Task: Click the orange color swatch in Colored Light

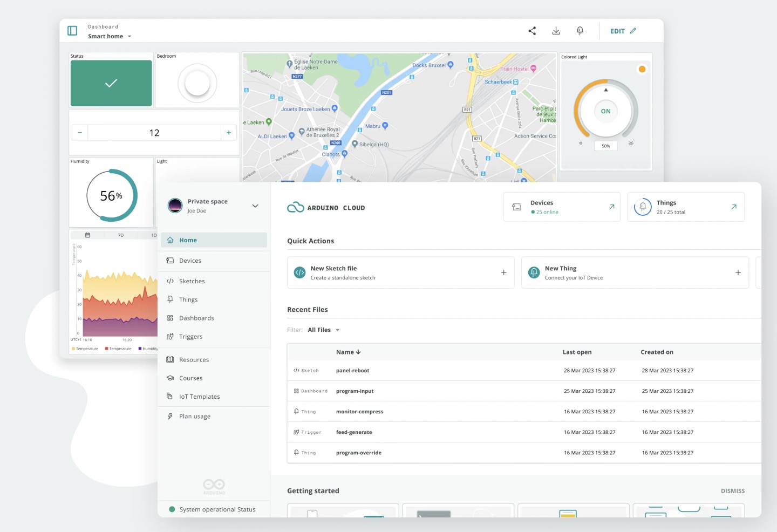Action: click(x=642, y=69)
